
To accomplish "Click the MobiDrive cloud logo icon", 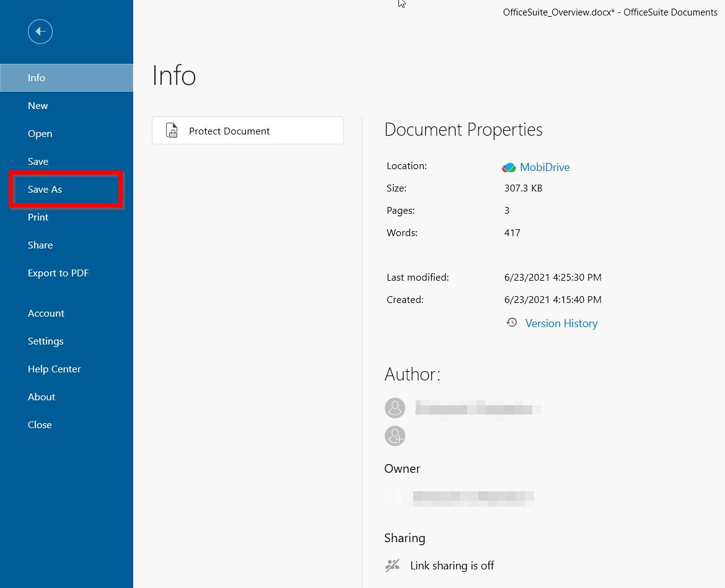I will 509,167.
